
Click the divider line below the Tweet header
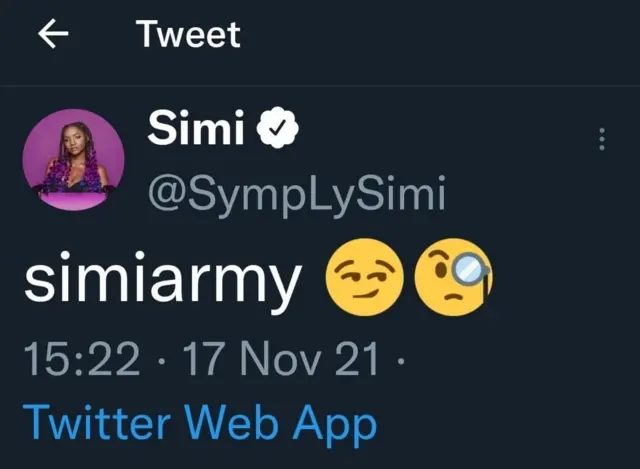320,85
